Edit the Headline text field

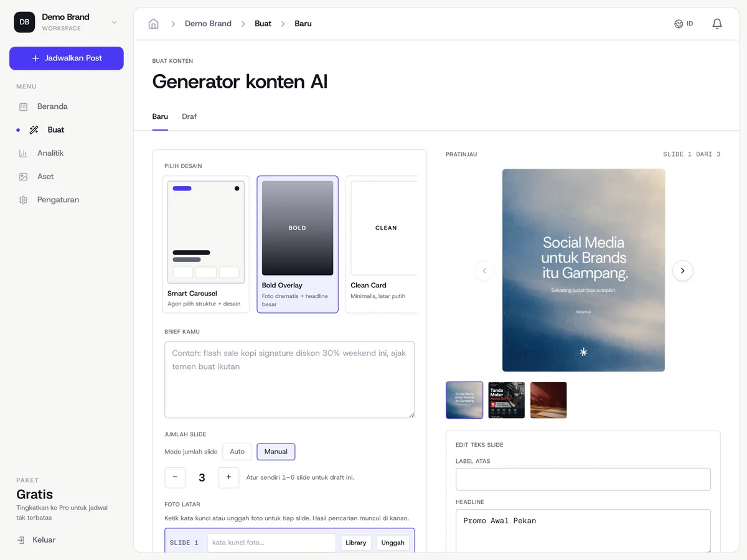[x=583, y=531]
